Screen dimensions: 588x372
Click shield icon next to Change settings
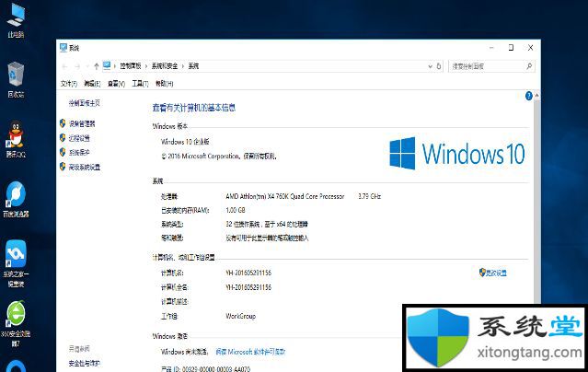[482, 273]
